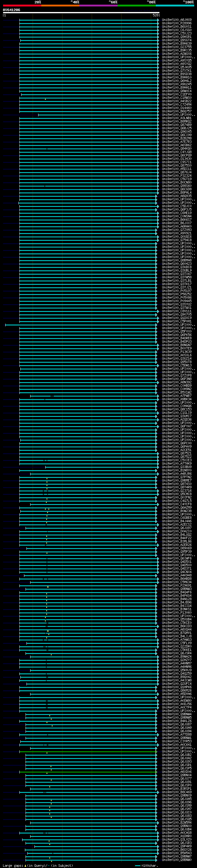Select the query name AV641206
The image size is (197, 868).
(x=11, y=10)
